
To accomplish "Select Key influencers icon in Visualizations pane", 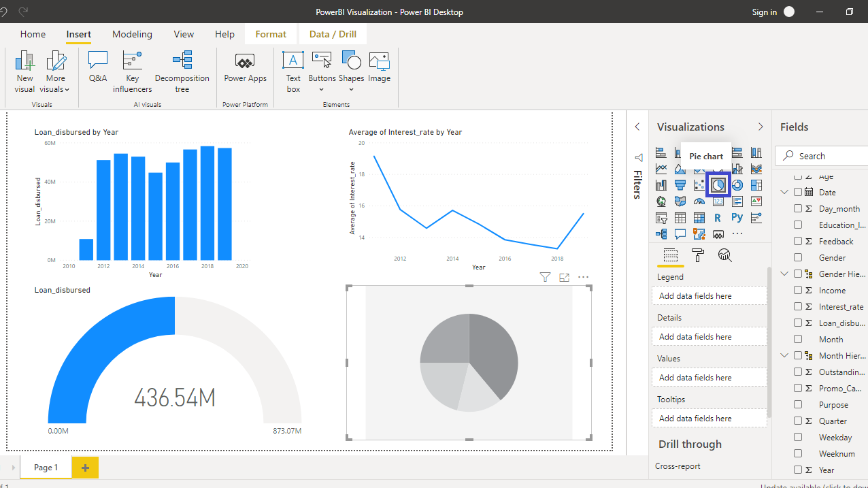I will (756, 218).
